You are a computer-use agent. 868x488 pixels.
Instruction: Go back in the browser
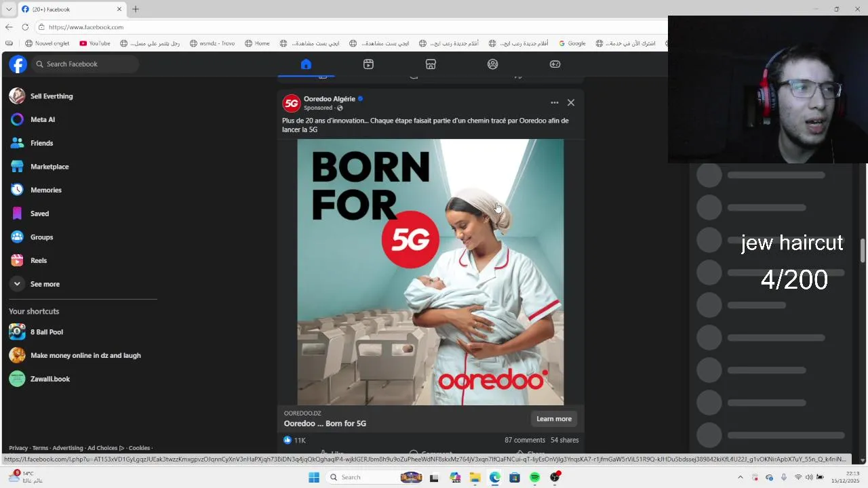(9, 27)
